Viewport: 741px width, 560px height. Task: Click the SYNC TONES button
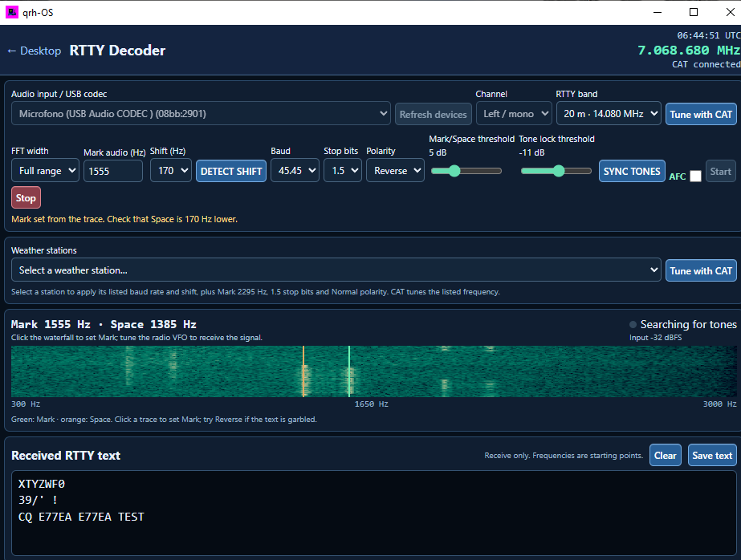[632, 171]
